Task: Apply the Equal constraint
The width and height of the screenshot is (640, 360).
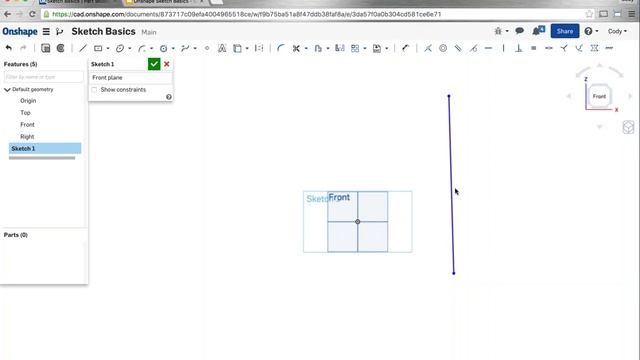Action: tap(533, 48)
